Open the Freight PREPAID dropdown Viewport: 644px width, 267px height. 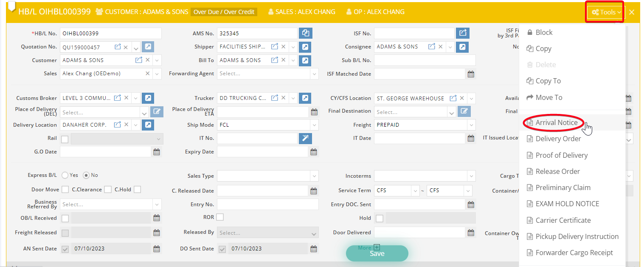tap(471, 125)
